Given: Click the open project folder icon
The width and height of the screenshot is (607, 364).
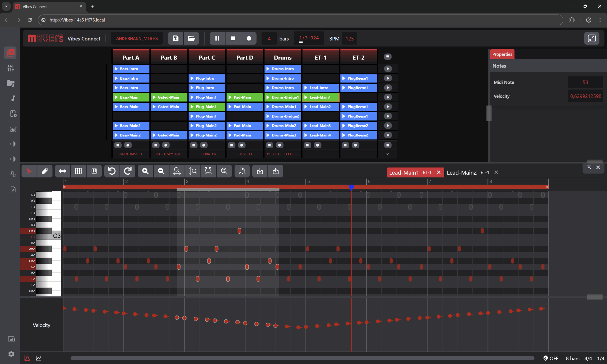Looking at the screenshot, I should pyautogui.click(x=191, y=38).
